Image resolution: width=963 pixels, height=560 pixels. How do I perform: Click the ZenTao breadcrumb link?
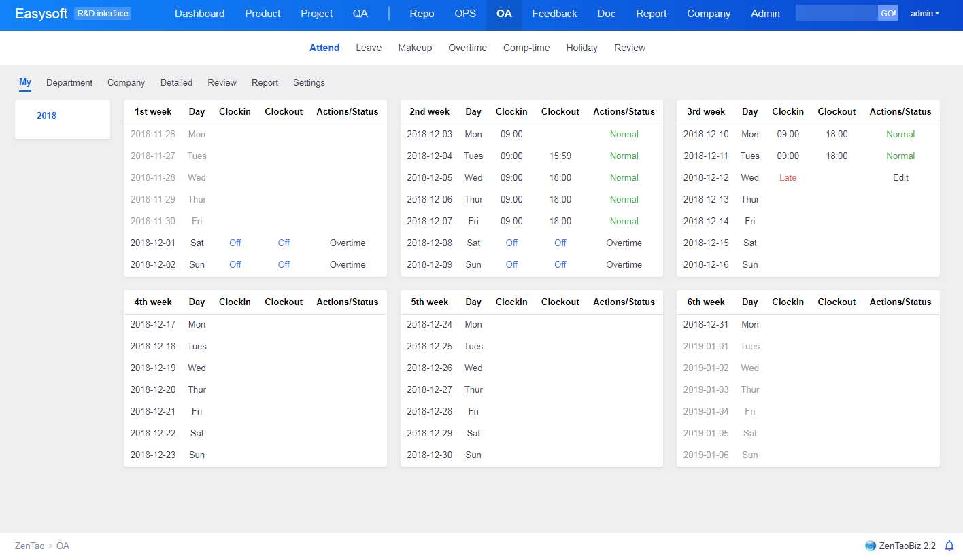(30, 546)
